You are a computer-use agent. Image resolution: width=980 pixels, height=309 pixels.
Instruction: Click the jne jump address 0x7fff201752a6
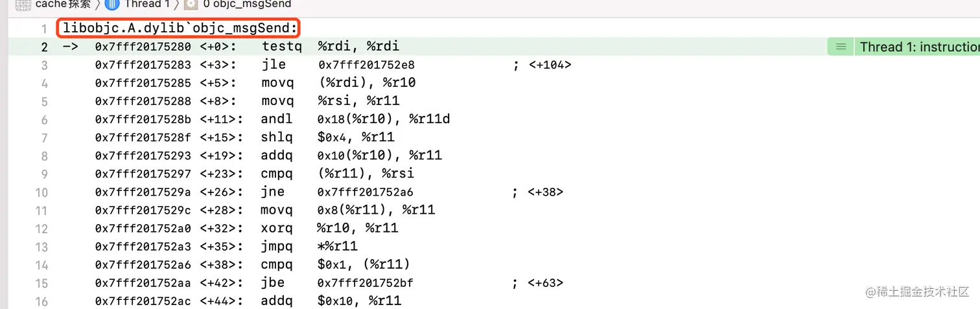coord(365,192)
